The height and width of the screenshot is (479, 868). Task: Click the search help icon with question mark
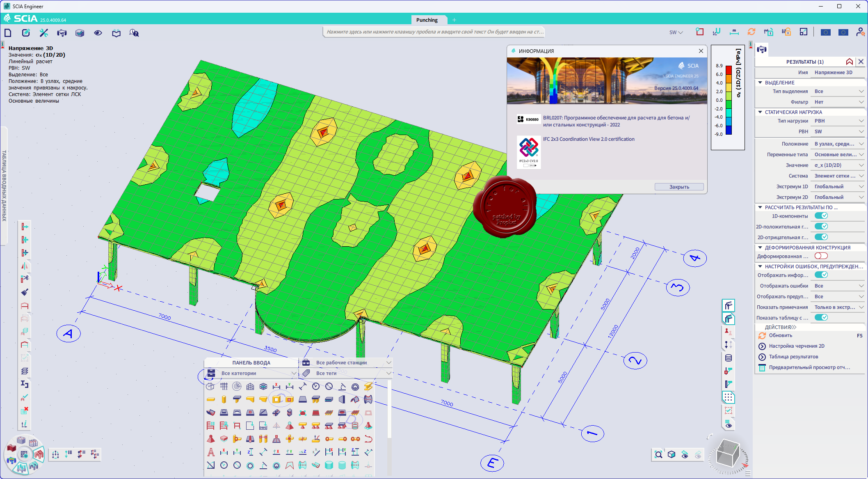[x=134, y=33]
